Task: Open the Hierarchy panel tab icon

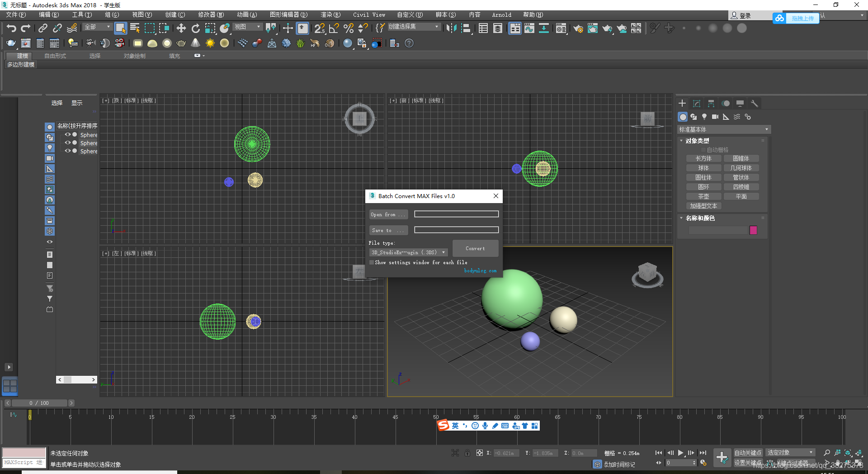Action: pos(711,104)
